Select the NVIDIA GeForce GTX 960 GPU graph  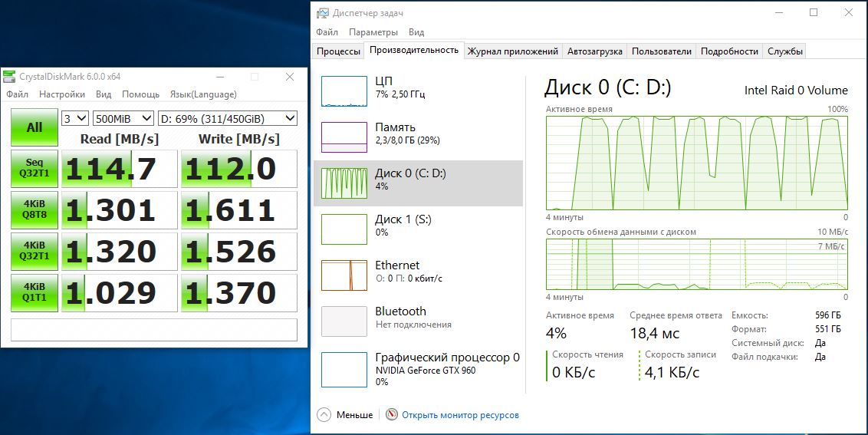coord(344,370)
